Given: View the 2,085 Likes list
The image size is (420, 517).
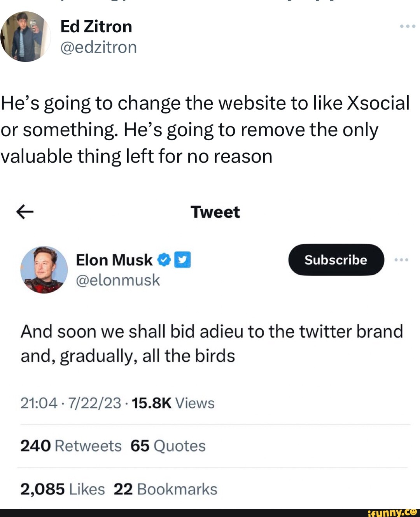Looking at the screenshot, I should 62,489.
